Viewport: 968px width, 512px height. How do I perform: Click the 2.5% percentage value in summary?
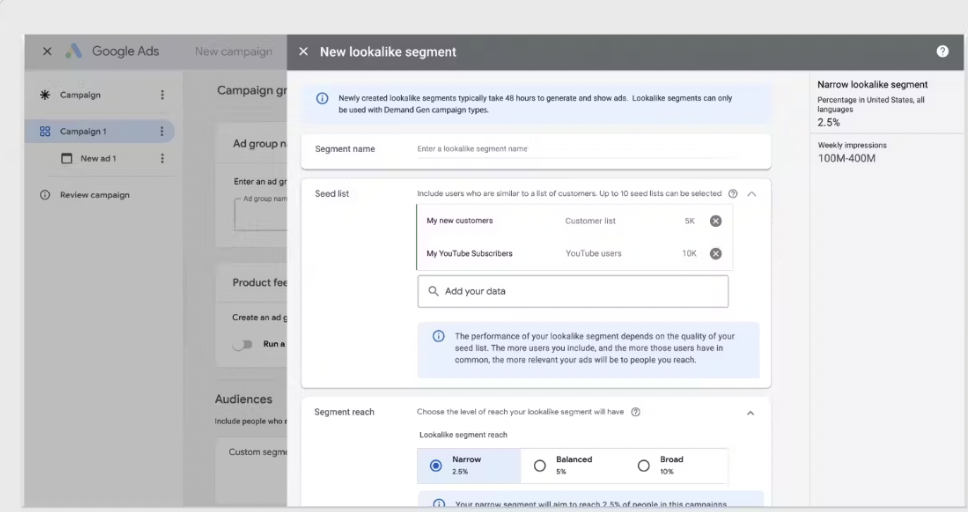pos(828,122)
